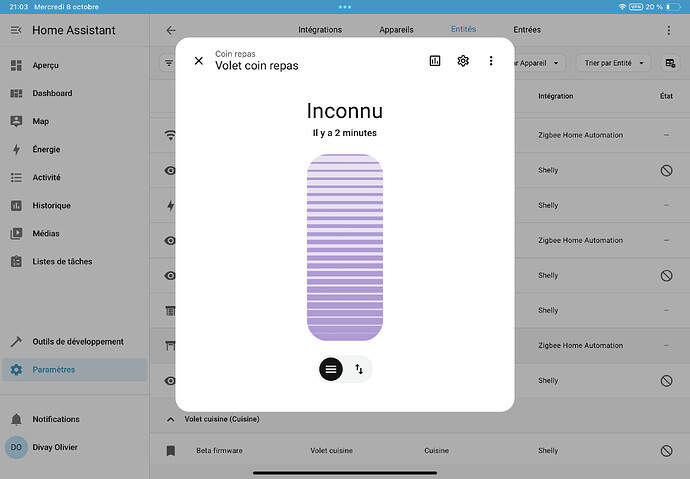Switch to the Intégrations tab
The width and height of the screenshot is (690, 479).
click(320, 29)
